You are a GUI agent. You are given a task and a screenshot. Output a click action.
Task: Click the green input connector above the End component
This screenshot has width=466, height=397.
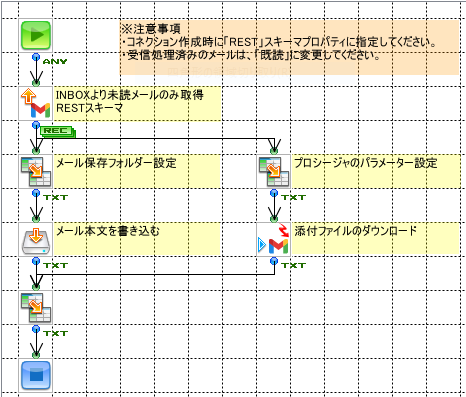[36, 355]
